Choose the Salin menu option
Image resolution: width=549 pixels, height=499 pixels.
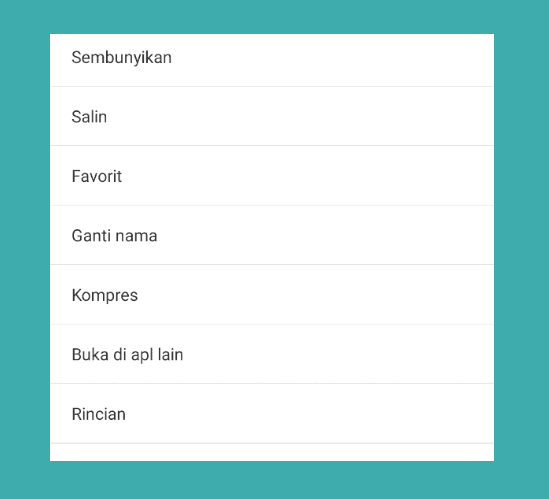[272, 116]
